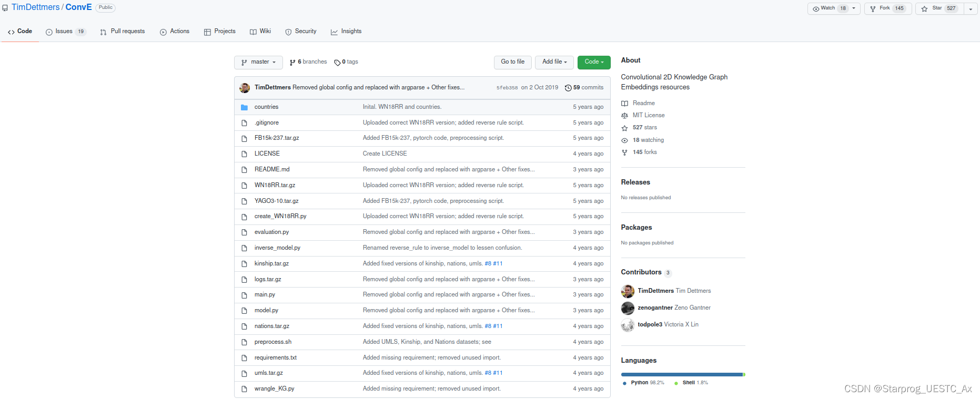Click the scale icon beside MIT License

[624, 116]
